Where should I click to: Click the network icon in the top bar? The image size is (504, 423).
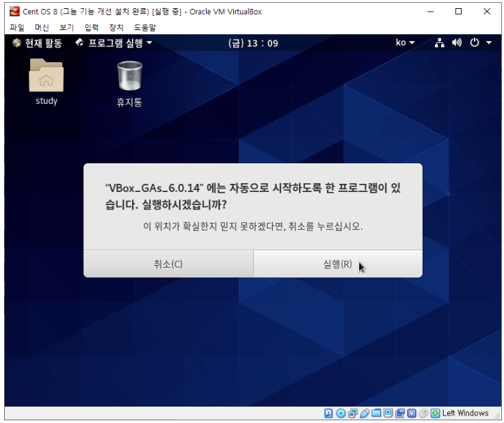(440, 43)
